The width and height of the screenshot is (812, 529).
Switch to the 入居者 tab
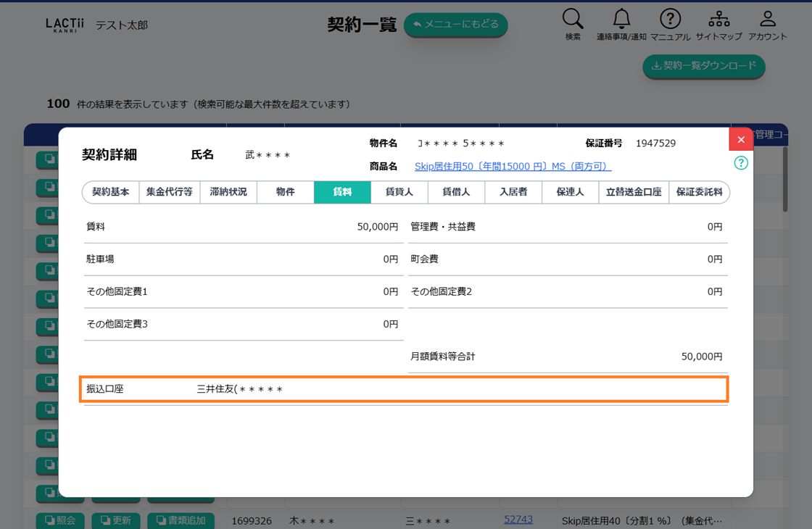point(513,192)
